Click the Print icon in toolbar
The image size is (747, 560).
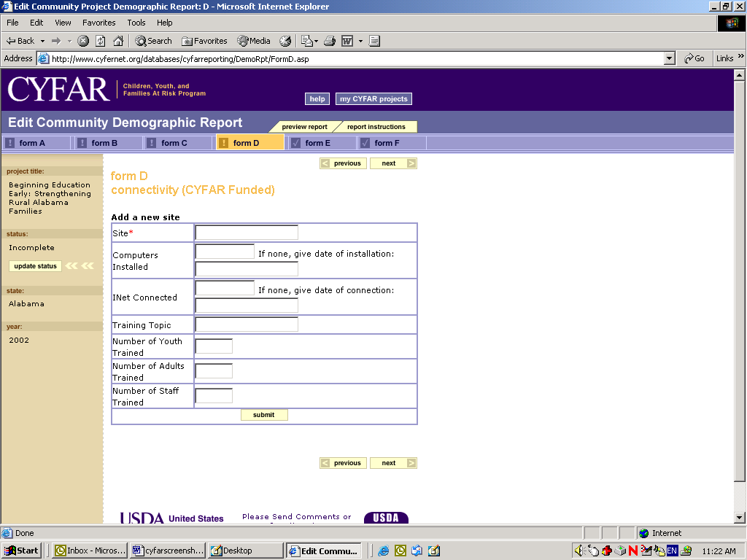(x=330, y=41)
